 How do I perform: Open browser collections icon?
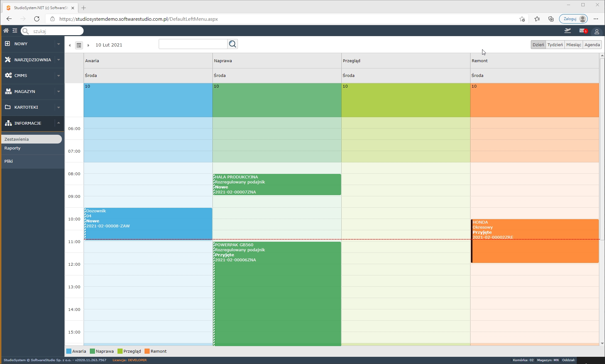tap(551, 19)
